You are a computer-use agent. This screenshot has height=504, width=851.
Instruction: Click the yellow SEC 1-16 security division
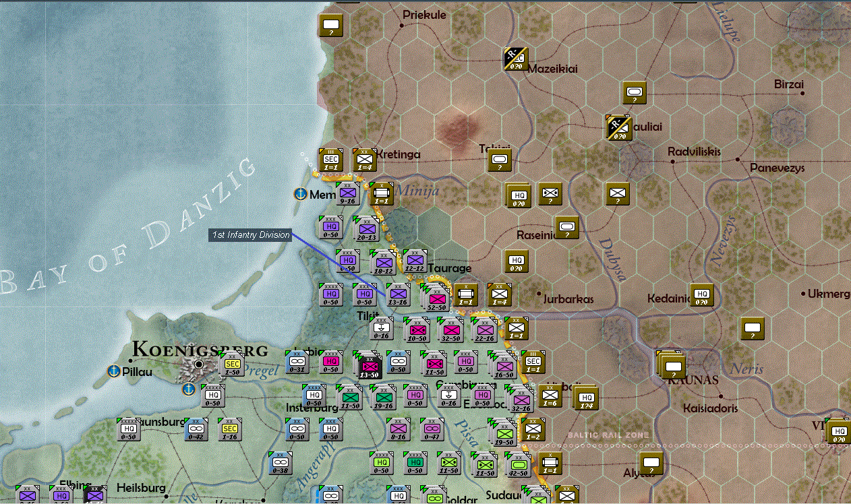(x=230, y=430)
